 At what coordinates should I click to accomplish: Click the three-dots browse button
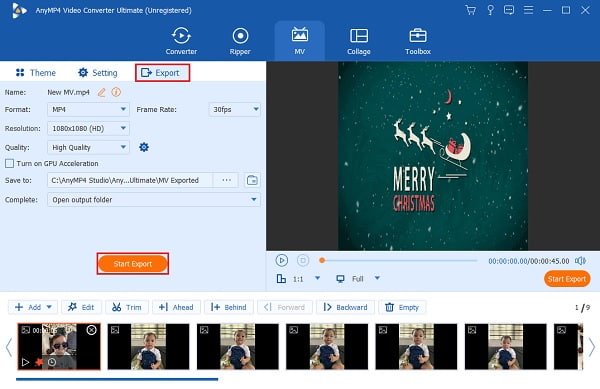point(226,180)
